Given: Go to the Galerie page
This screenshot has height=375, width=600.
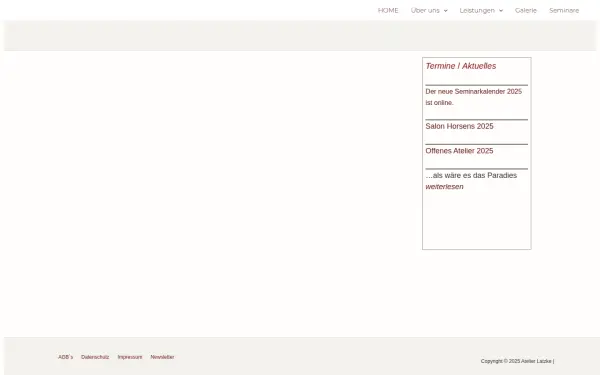Looking at the screenshot, I should [x=526, y=10].
